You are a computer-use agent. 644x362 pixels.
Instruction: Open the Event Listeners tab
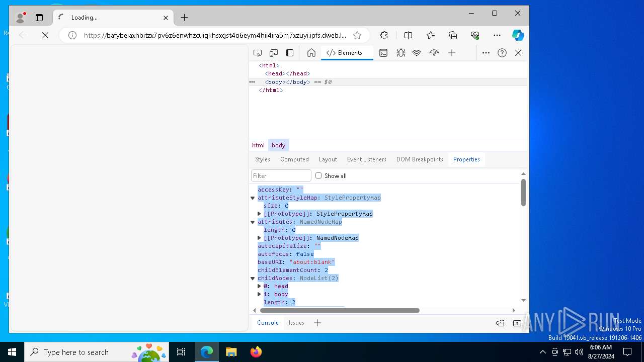coord(367,159)
